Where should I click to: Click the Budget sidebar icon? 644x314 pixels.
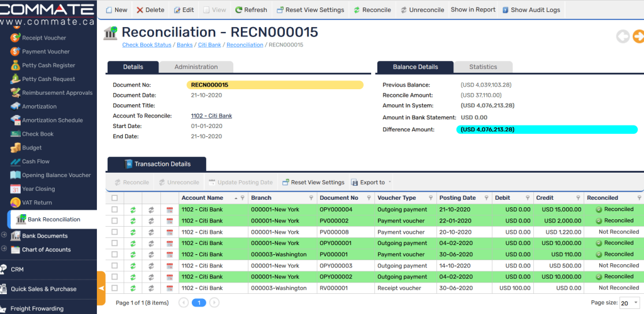coord(16,148)
